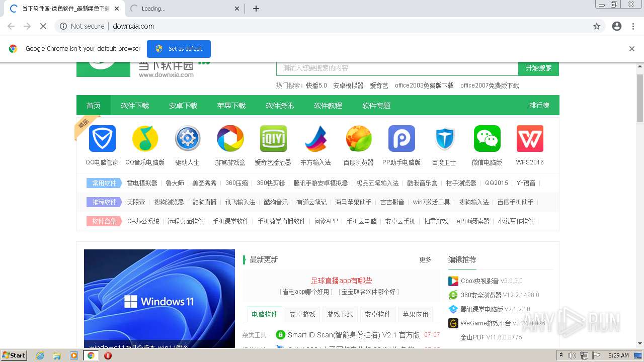Viewport: 644px width, 362px height.
Task: View site information for Not secure
Action: [x=82, y=26]
